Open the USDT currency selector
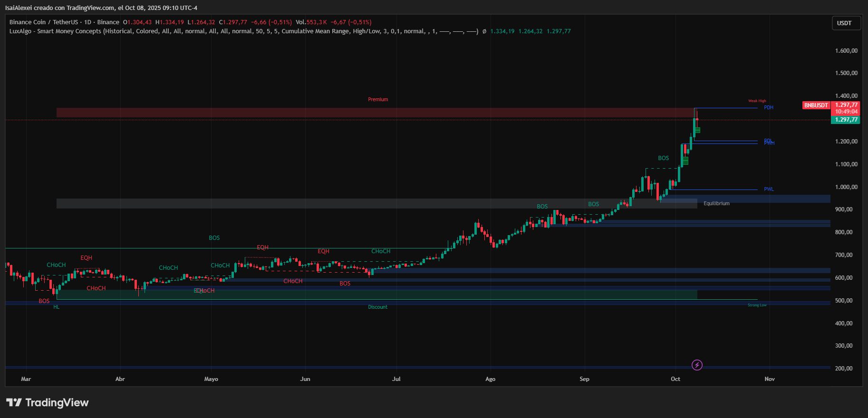The width and height of the screenshot is (868, 418). pyautogui.click(x=846, y=23)
